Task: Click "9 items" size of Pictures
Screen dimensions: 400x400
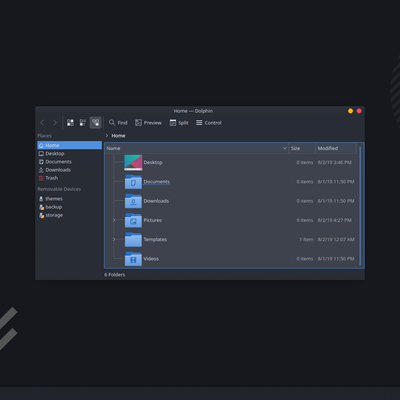Action: (x=305, y=220)
